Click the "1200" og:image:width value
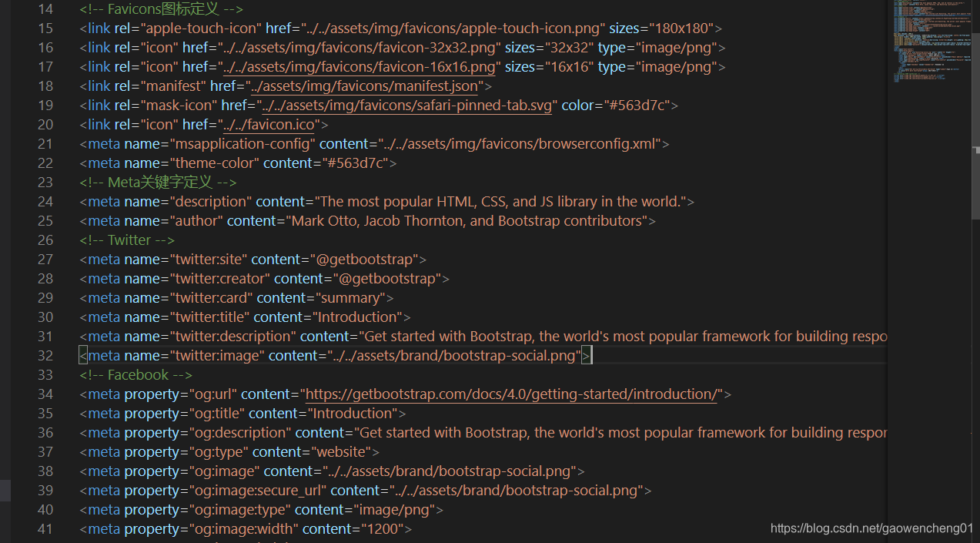Viewport: 980px width, 543px height. click(x=383, y=529)
